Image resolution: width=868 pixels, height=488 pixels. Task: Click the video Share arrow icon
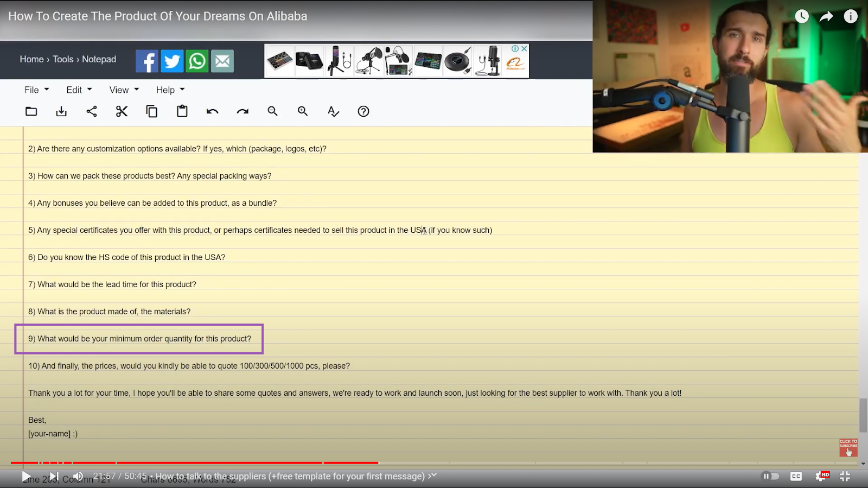coord(826,16)
